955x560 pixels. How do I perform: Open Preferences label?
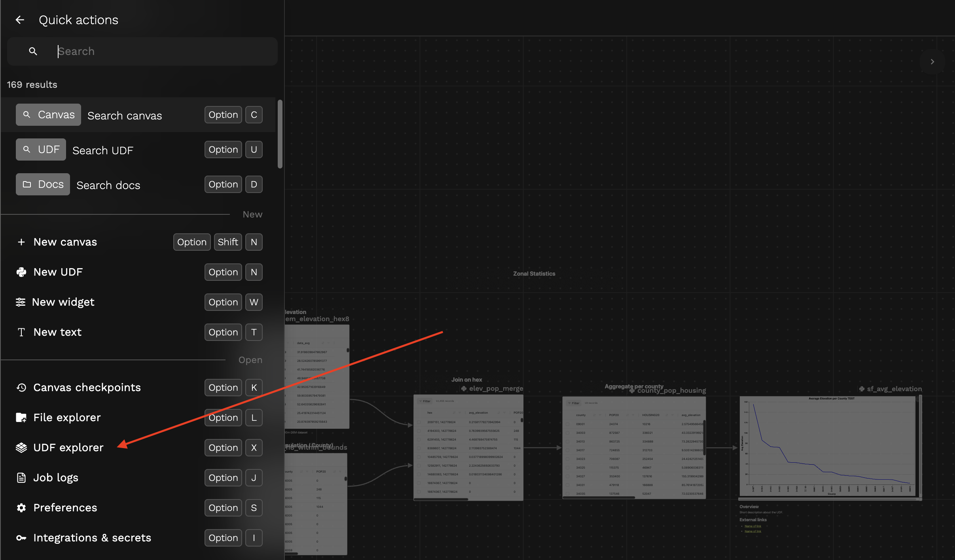point(65,508)
